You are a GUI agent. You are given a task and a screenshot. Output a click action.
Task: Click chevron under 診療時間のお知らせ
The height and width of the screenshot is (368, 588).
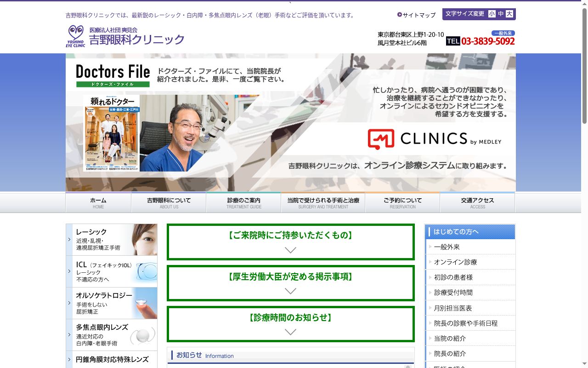pos(290,332)
